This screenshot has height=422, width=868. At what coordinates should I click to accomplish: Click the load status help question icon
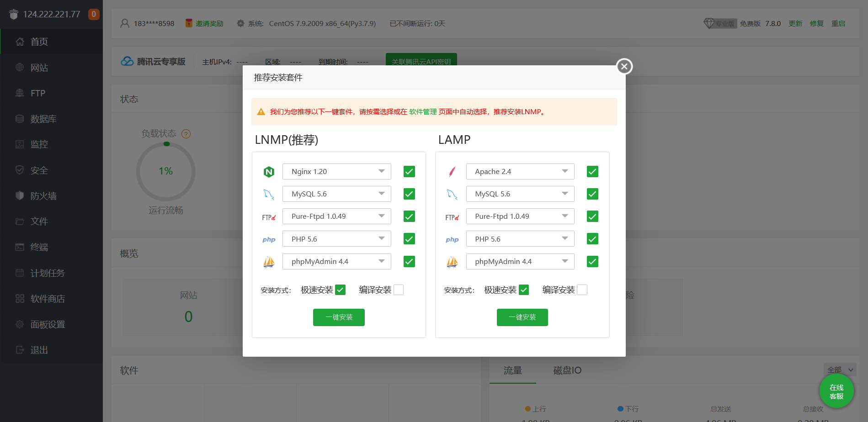click(186, 134)
